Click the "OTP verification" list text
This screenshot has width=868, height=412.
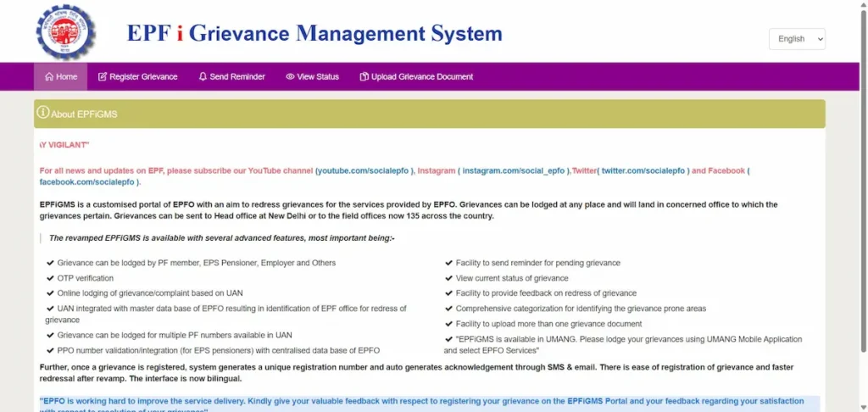(x=86, y=278)
